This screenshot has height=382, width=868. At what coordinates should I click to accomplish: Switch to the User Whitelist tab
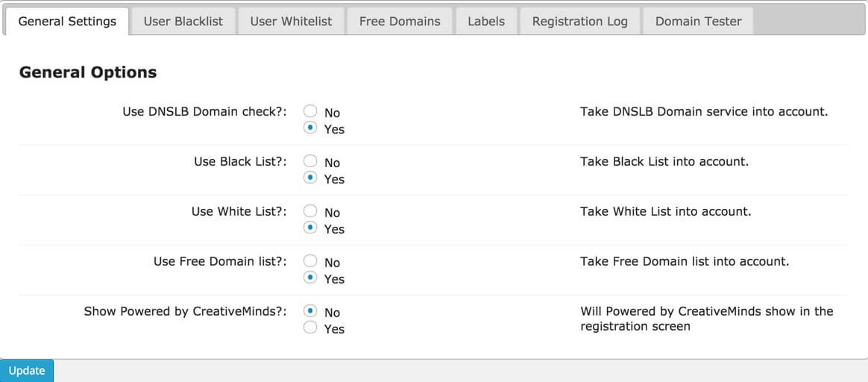[291, 21]
